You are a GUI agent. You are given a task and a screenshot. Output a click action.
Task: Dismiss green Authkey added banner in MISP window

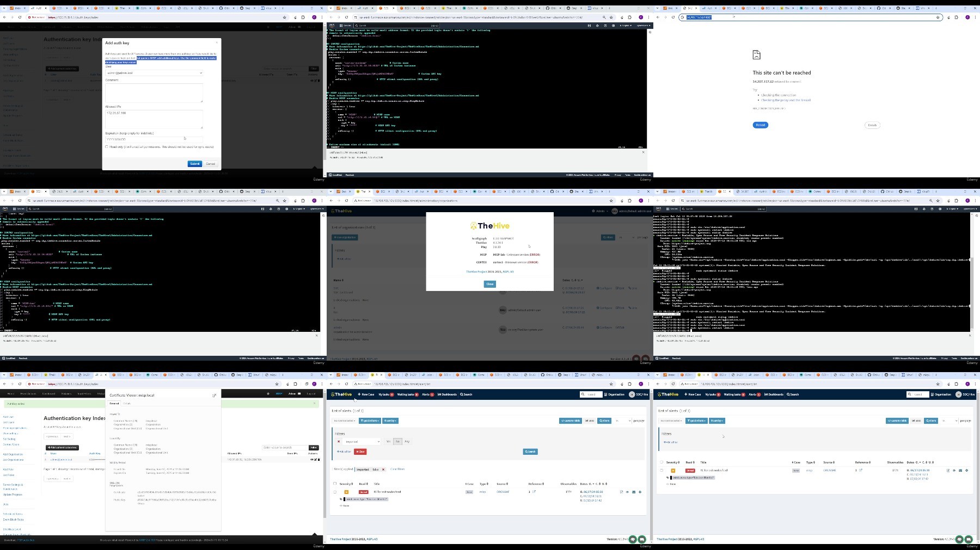click(315, 404)
